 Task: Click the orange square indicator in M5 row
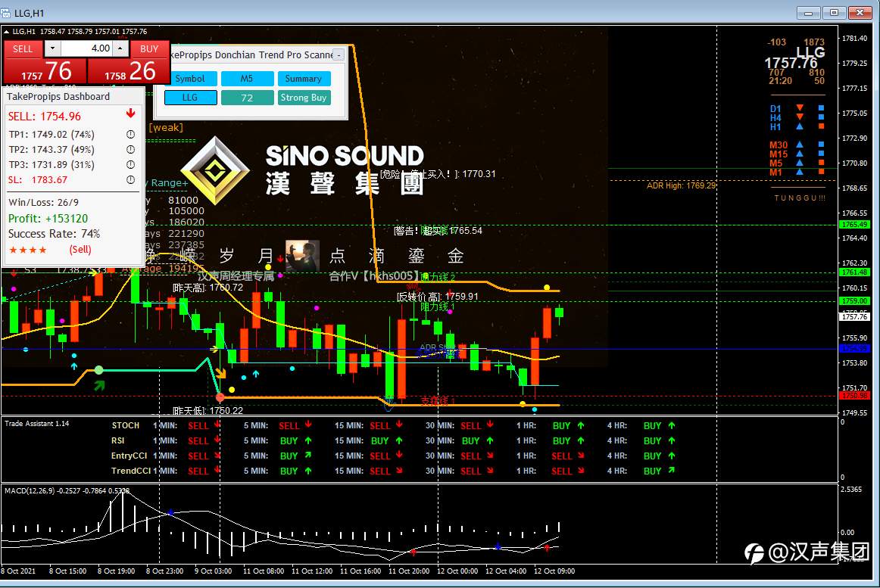[821, 162]
